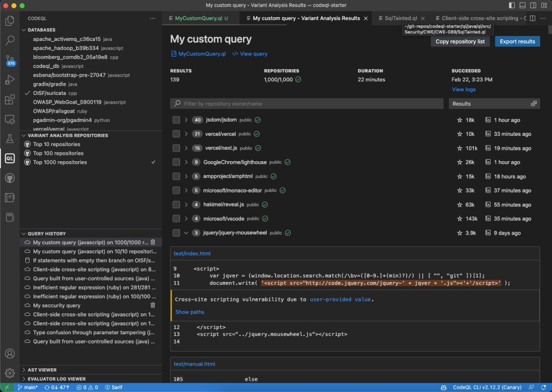This screenshot has width=552, height=392.
Task: Click the repository owner/name filter field
Action: (307, 104)
